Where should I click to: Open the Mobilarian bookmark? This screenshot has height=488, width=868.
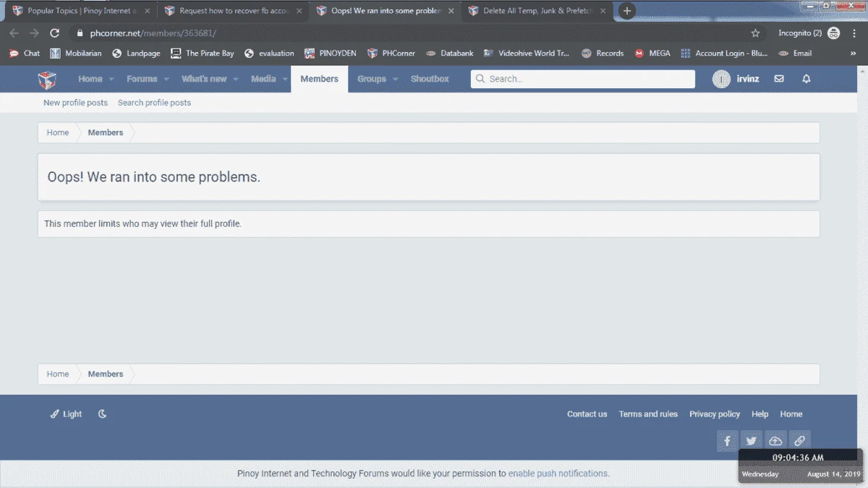(x=75, y=53)
